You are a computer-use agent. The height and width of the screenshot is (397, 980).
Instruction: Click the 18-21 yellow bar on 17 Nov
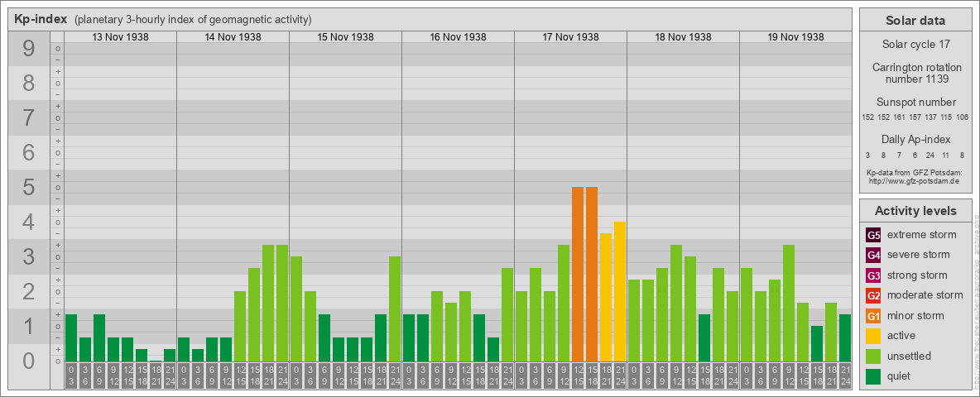(x=606, y=297)
